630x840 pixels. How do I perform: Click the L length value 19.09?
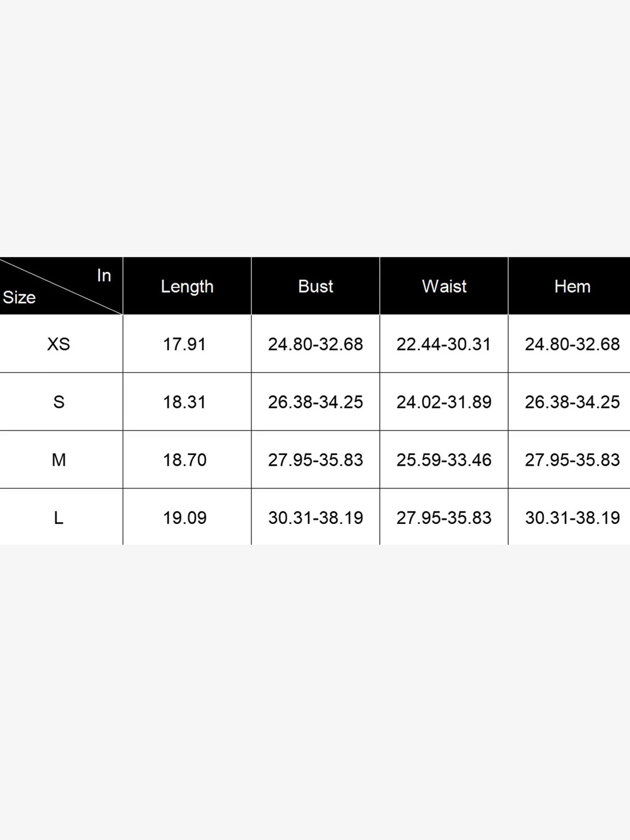[x=184, y=518]
